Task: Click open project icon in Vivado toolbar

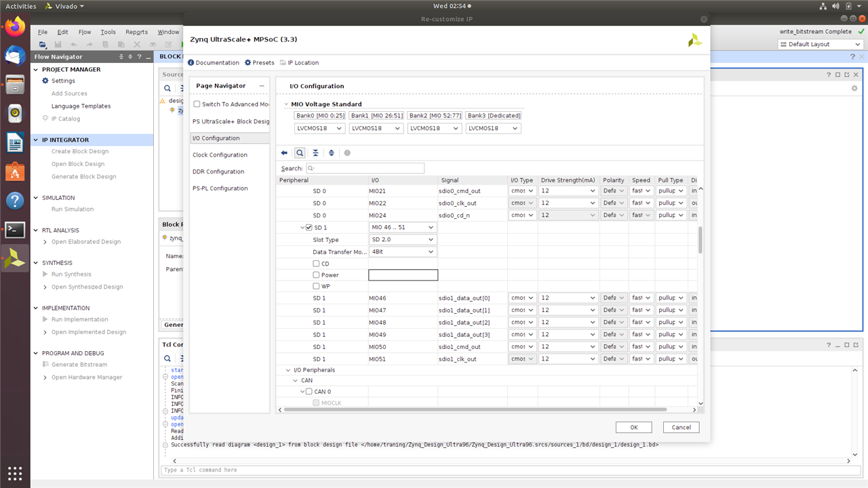Action: tap(43, 45)
